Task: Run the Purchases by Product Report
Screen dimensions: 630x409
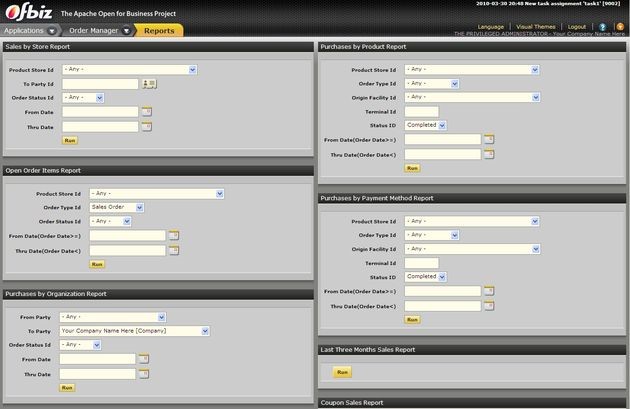Action: pos(413,168)
